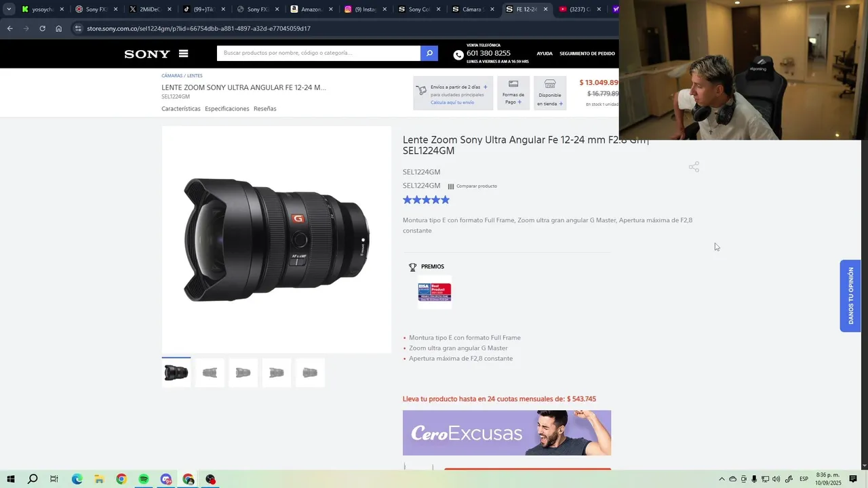
Task: Expand the Formas de Pago box
Action: [513, 93]
